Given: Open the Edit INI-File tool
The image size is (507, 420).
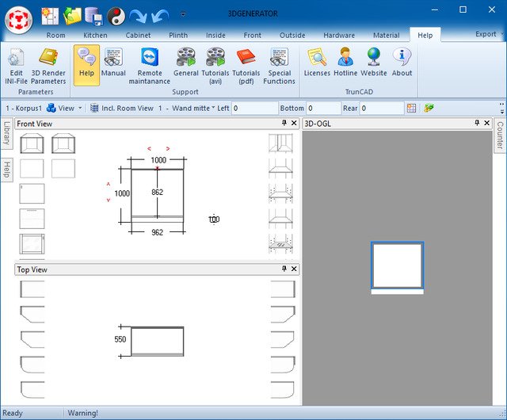Looking at the screenshot, I should (16, 64).
